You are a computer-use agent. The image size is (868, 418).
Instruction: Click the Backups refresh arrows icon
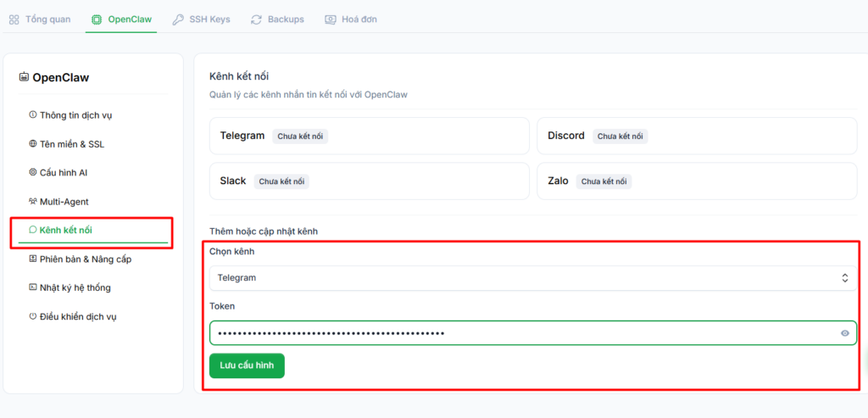tap(256, 20)
